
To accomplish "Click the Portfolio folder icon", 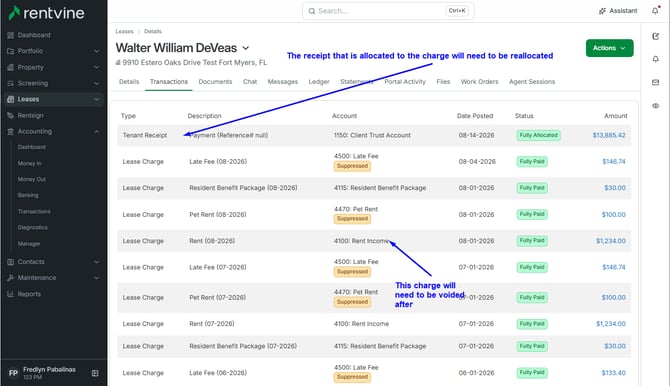I will 11,51.
